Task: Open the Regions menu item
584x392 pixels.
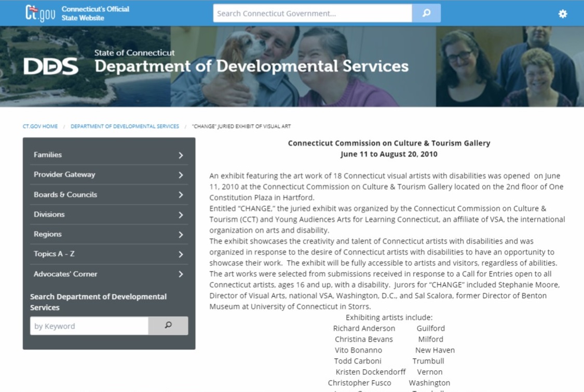Action: pos(48,234)
